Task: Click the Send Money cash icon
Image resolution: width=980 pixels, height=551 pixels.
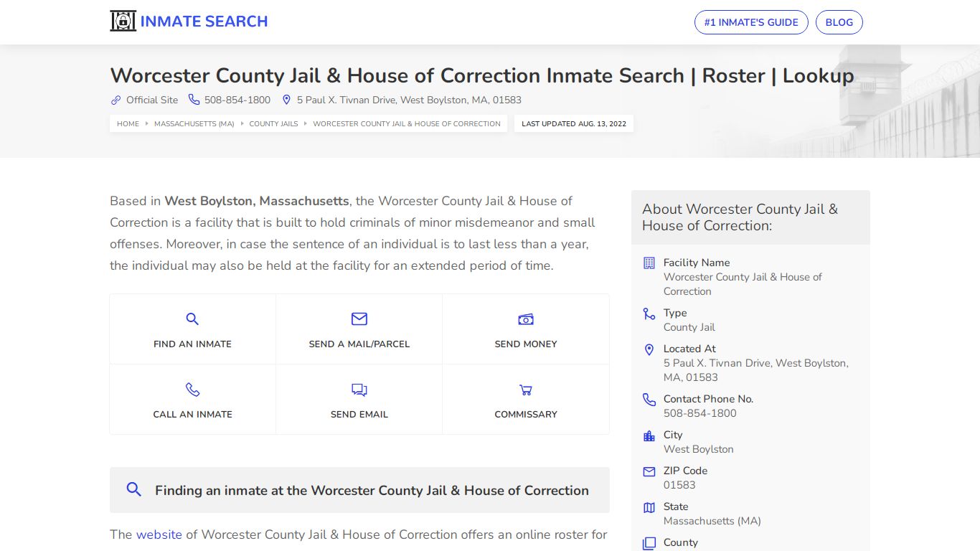Action: click(x=526, y=319)
